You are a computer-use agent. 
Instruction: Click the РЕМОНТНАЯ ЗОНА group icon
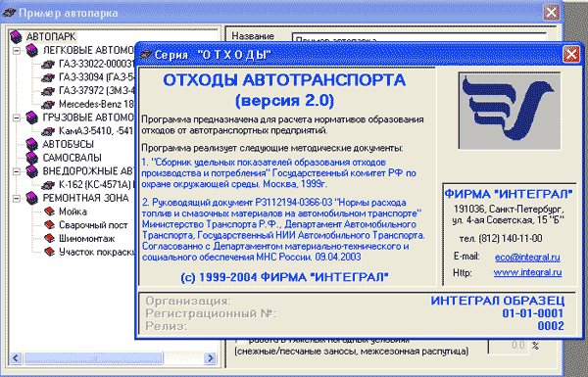click(32, 198)
